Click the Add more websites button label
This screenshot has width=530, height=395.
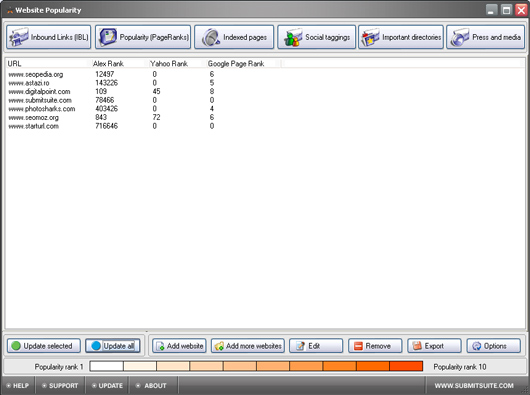[254, 346]
